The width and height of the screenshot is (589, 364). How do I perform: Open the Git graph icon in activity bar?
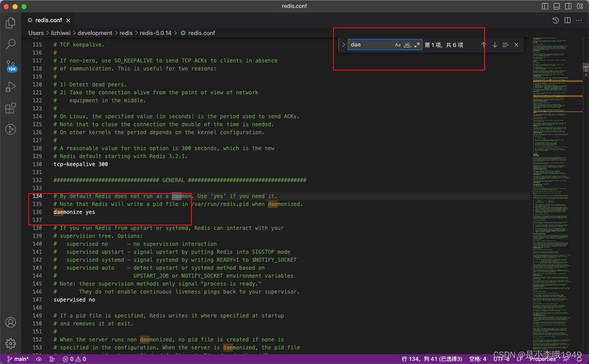11,129
